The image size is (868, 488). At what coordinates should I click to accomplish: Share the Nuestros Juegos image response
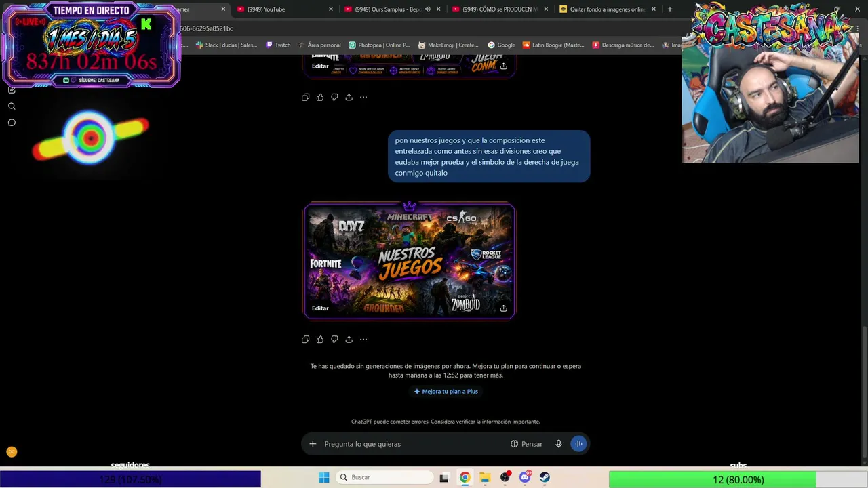pyautogui.click(x=349, y=339)
